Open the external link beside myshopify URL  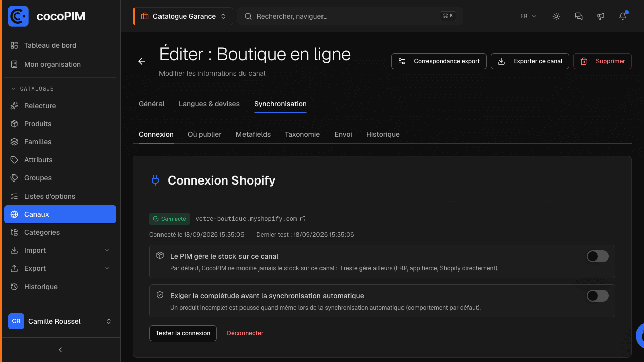pyautogui.click(x=303, y=219)
